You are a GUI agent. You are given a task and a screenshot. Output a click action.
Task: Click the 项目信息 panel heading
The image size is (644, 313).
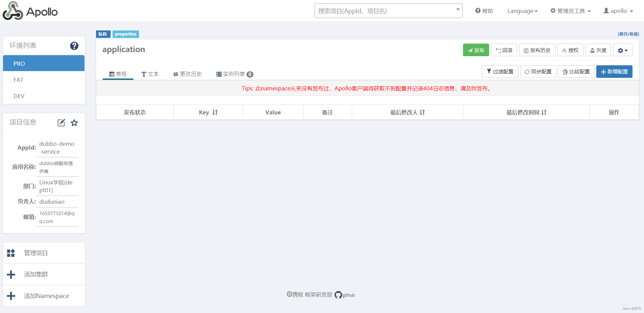(x=23, y=122)
